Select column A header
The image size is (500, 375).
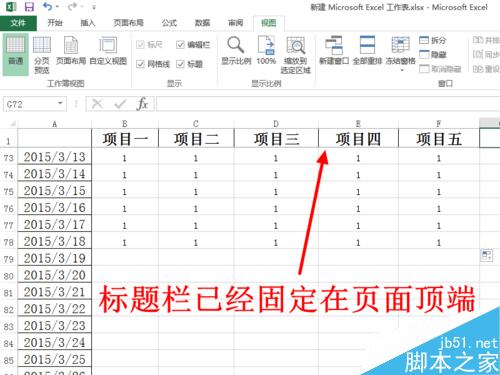(55, 124)
